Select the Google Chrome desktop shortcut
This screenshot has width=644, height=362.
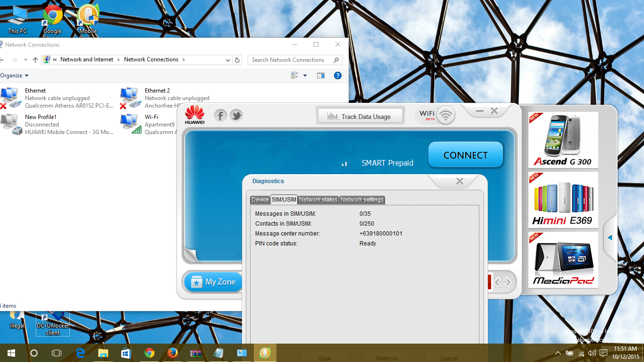52,21
